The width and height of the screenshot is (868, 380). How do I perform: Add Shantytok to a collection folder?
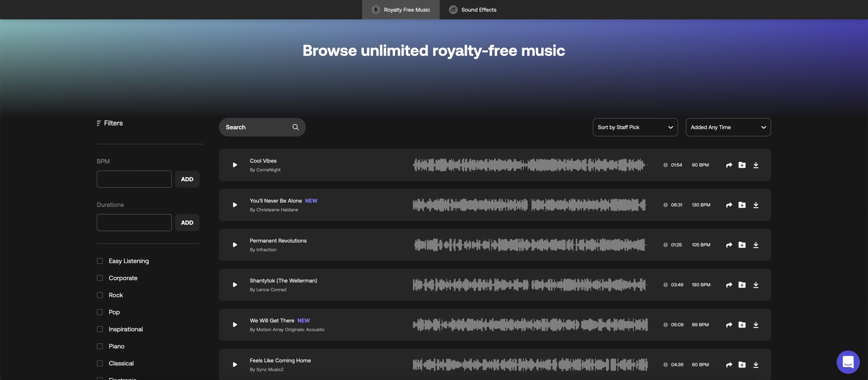(742, 285)
